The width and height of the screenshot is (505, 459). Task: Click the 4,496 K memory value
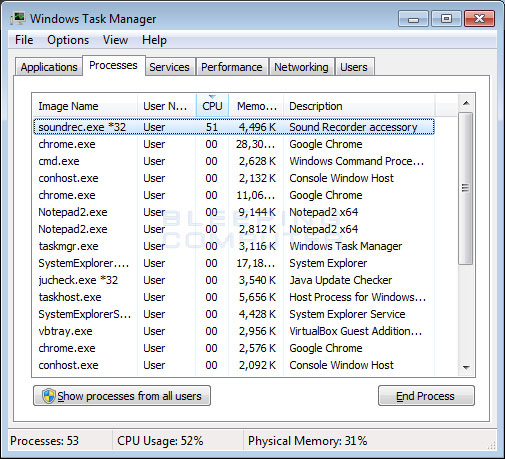pyautogui.click(x=257, y=127)
